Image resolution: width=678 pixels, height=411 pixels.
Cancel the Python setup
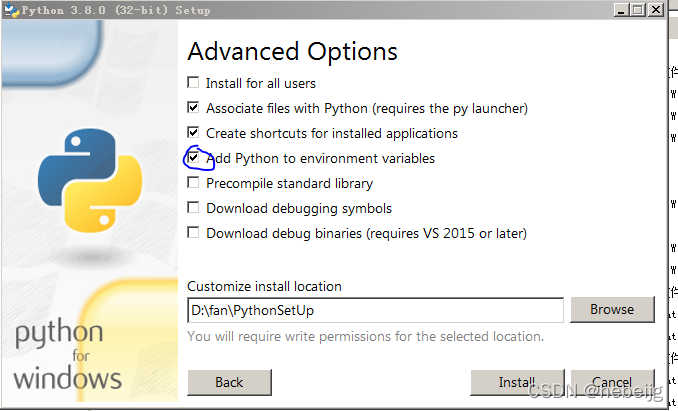coord(612,382)
